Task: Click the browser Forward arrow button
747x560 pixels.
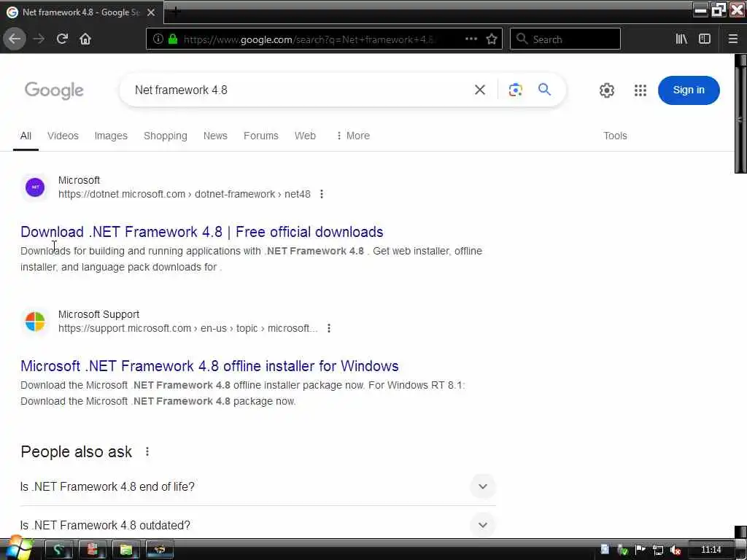Action: point(39,39)
